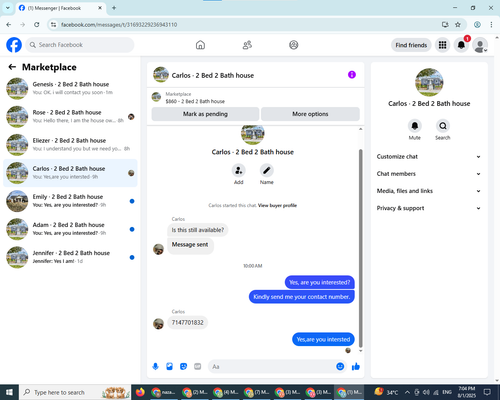Go back with the Marketplace back arrow
The height and width of the screenshot is (400, 500).
click(x=12, y=67)
